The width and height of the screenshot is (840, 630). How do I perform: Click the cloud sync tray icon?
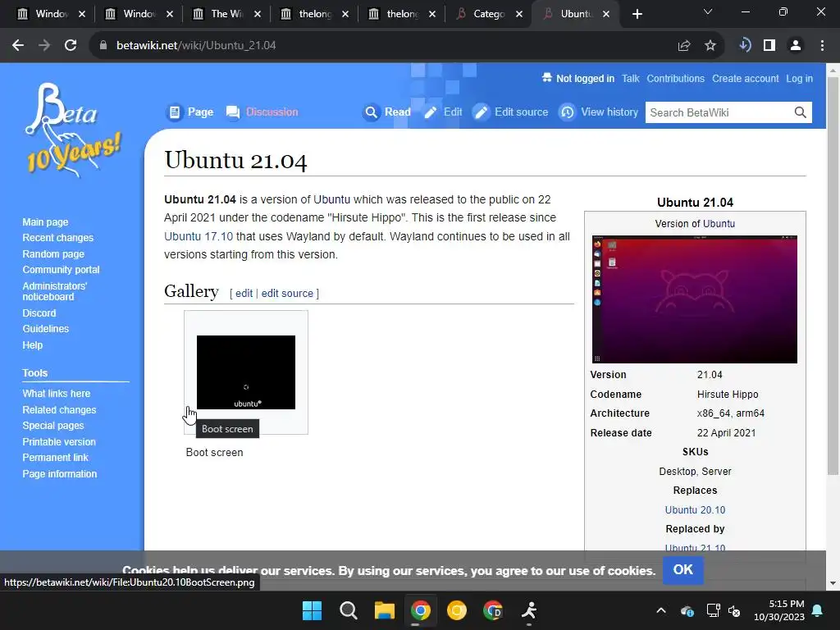(x=687, y=610)
